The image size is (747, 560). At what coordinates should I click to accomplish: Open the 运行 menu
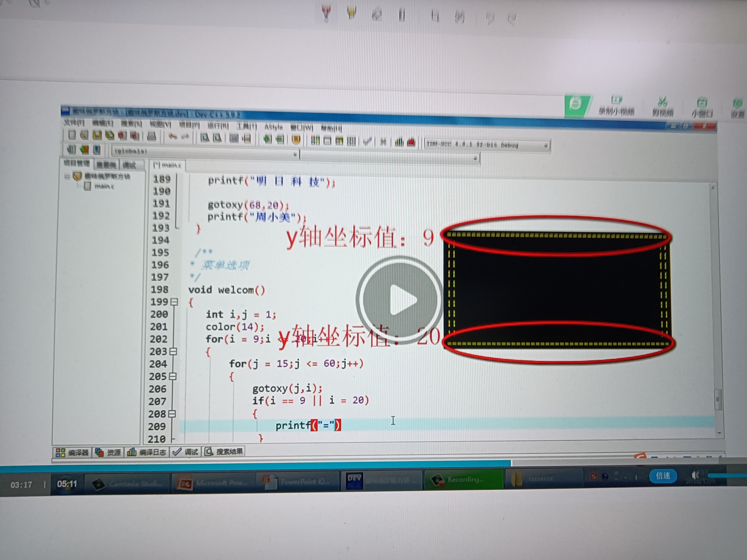218,126
